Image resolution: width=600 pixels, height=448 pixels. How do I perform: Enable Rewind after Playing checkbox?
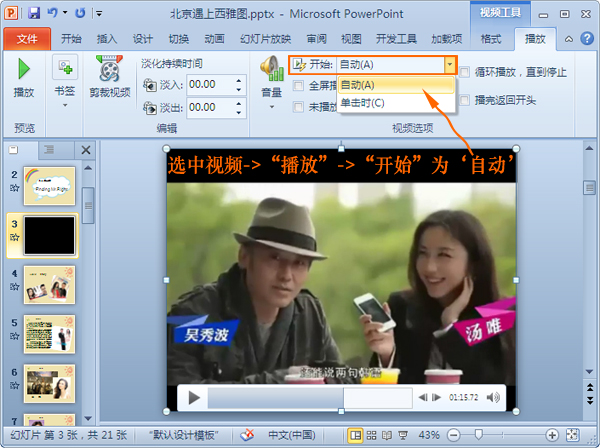coord(464,101)
